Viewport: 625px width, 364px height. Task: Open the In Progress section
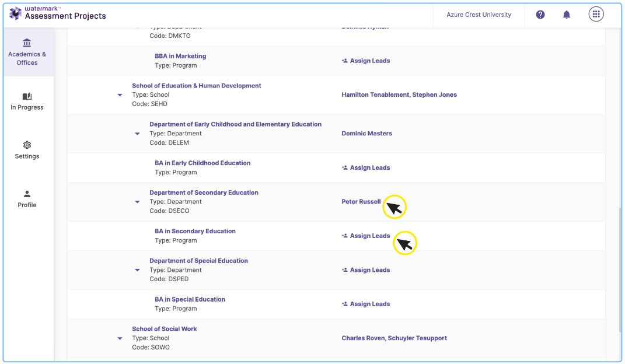point(27,101)
